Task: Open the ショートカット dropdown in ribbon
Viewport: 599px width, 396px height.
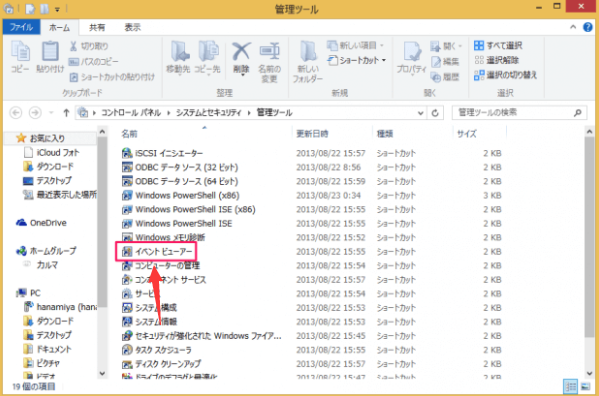Action: pyautogui.click(x=357, y=60)
